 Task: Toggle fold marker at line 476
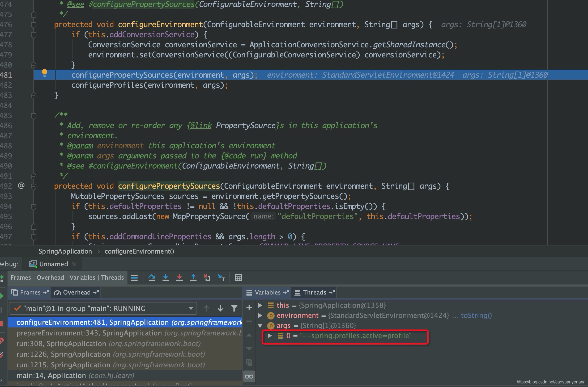coord(34,25)
